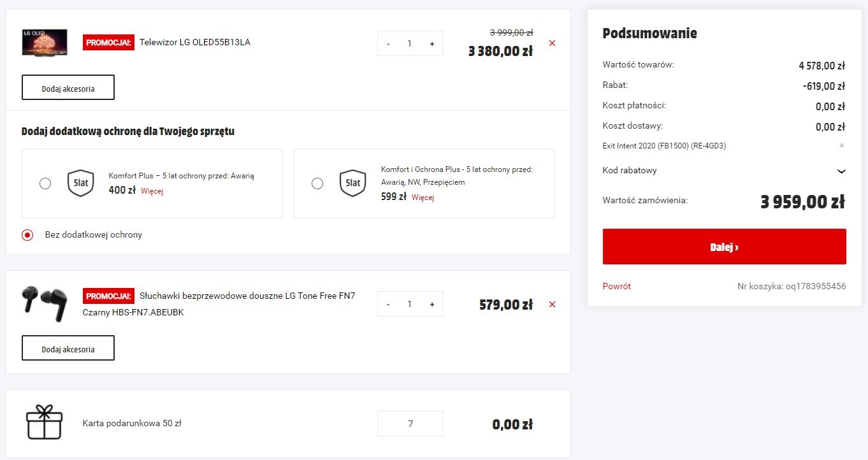Increase TV quantity with plus button
The height and width of the screenshot is (460, 868).
[432, 44]
